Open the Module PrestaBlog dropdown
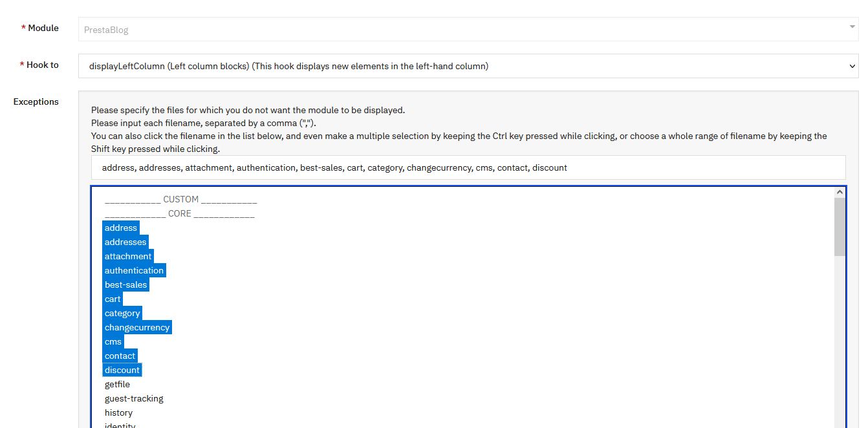The width and height of the screenshot is (868, 428). 468,29
